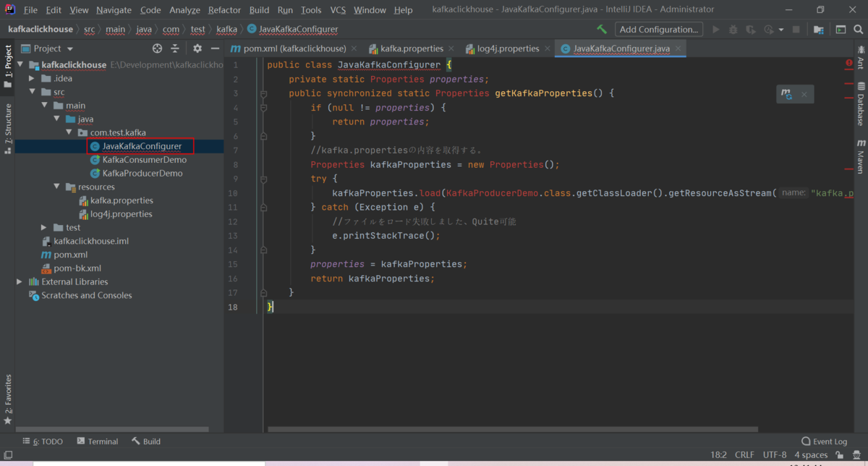Click the inspections profile icon in status bar
The image size is (868, 466).
point(856,455)
